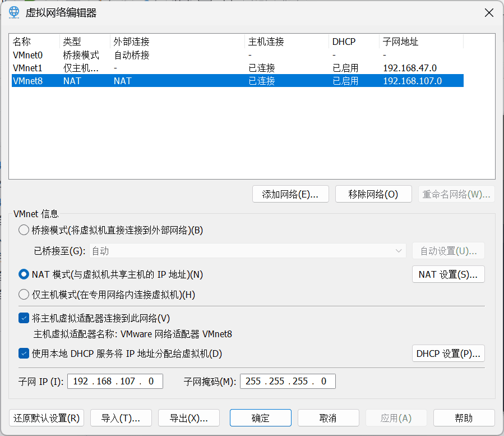Open DHCP 设置(P)... dialog
The width and height of the screenshot is (504, 436).
[x=448, y=354]
